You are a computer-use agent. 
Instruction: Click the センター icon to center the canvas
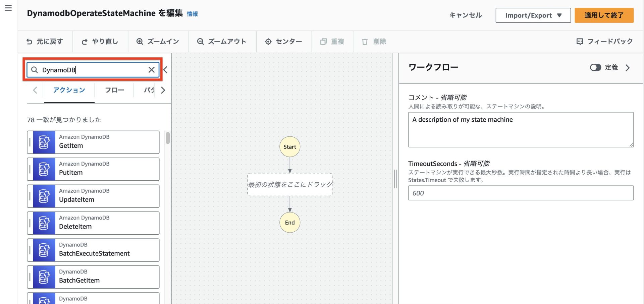(x=268, y=42)
